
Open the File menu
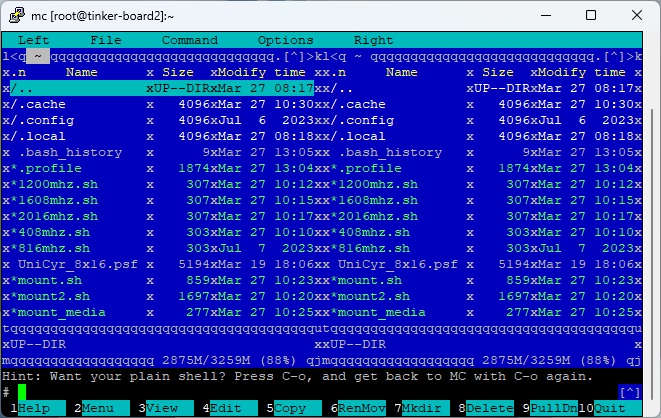pos(105,41)
